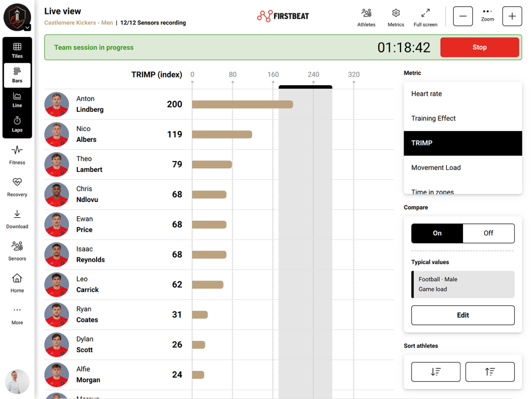This screenshot has width=532, height=399.
Task: Open Athletes selection in header
Action: 366,18
